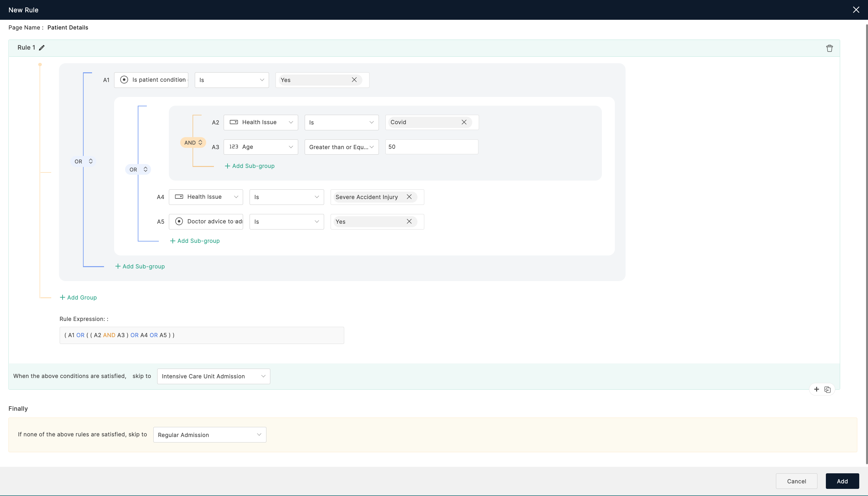Click Add Group below the rule conditions
Viewport: 868px width, 496px height.
click(x=81, y=297)
